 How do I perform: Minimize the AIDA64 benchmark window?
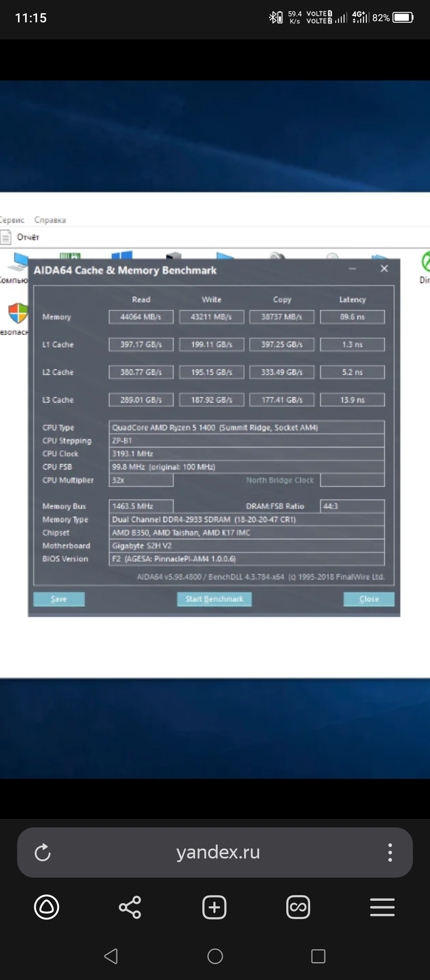(x=352, y=269)
